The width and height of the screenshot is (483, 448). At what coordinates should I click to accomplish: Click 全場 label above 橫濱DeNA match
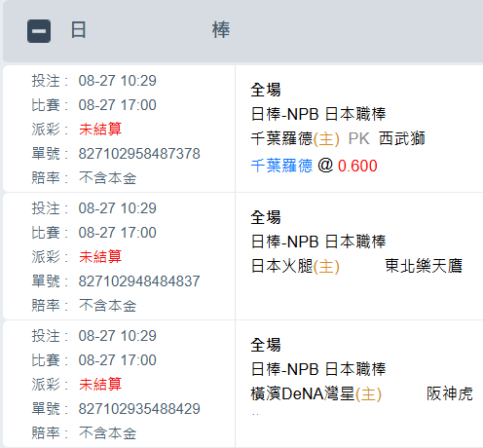pyautogui.click(x=266, y=345)
